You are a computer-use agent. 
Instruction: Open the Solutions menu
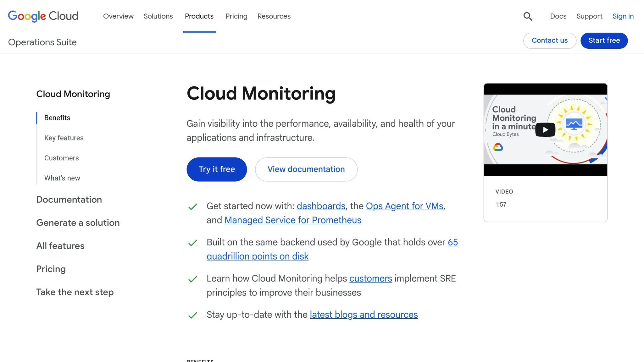point(158,16)
